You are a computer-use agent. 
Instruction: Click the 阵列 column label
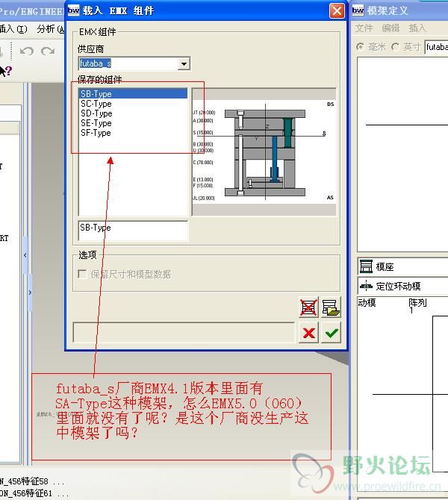point(417,303)
